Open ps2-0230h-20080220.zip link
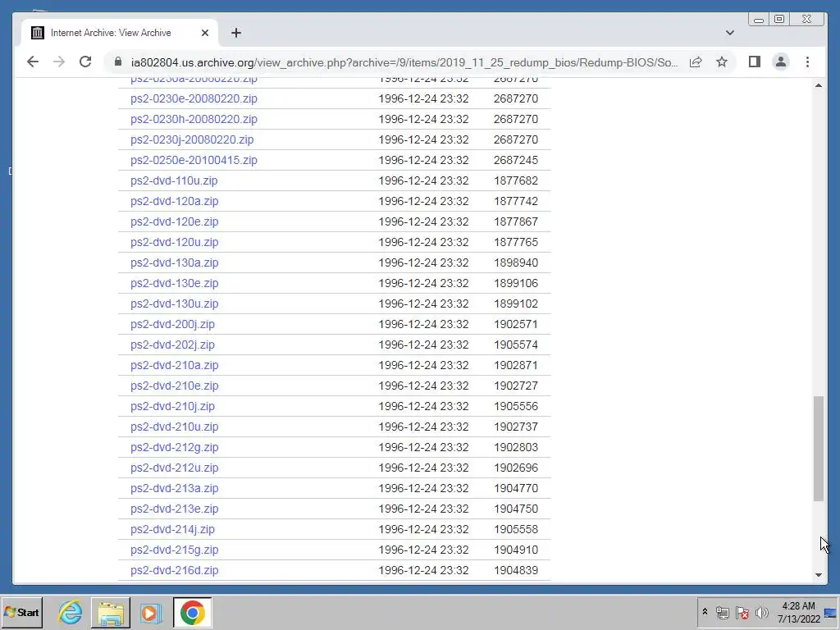 click(x=194, y=119)
